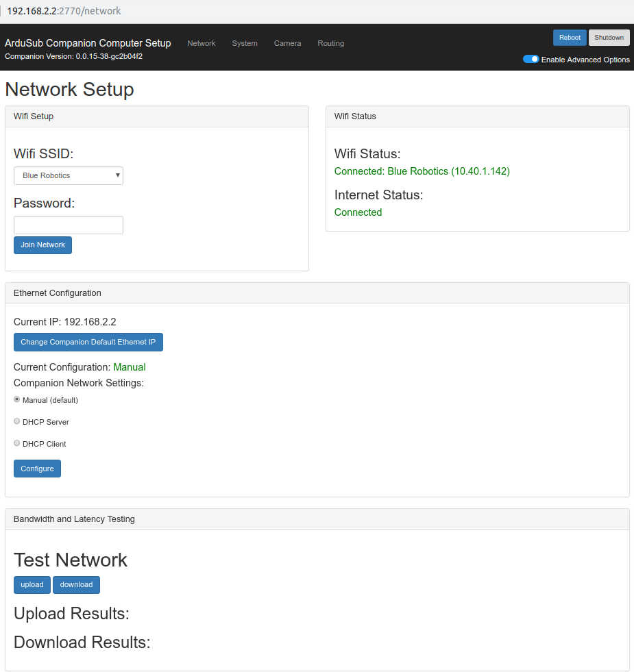Select the Manual (default) radio button

[x=16, y=399]
